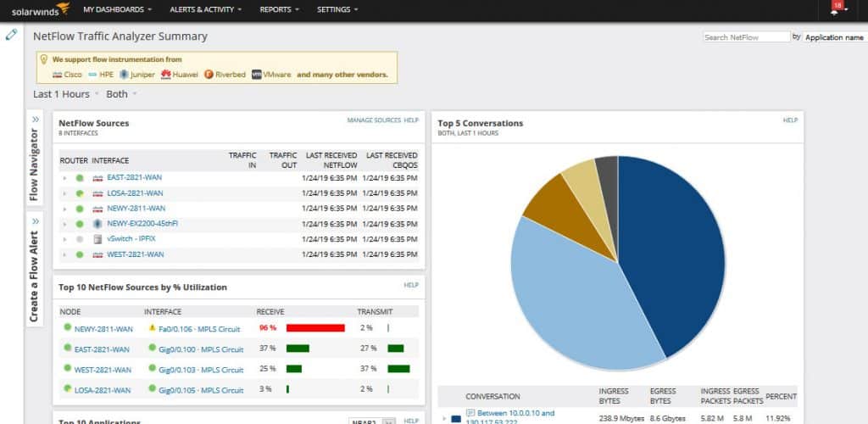
Task: Click the Manage Sources link
Action: click(374, 120)
